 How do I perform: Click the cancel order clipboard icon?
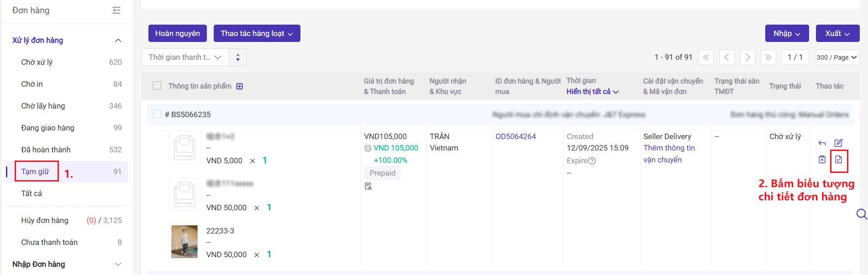(822, 160)
